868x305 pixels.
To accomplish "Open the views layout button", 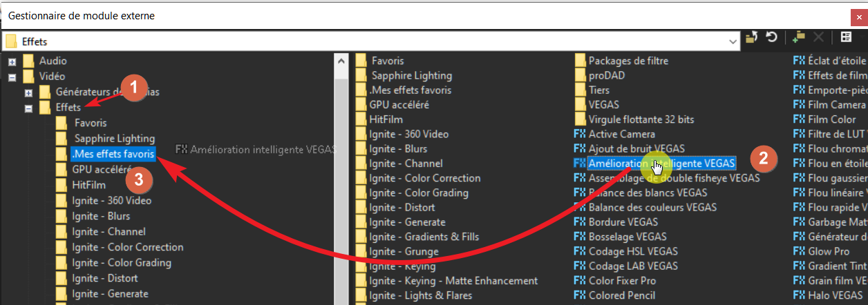I will coord(845,37).
